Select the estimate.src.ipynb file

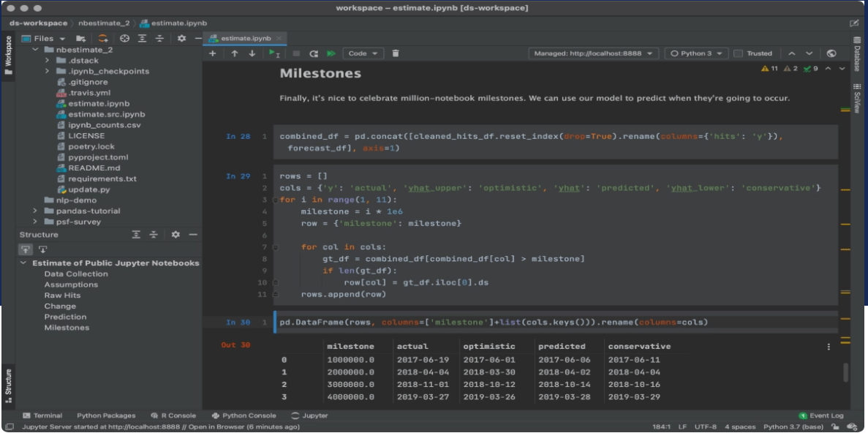(x=107, y=114)
